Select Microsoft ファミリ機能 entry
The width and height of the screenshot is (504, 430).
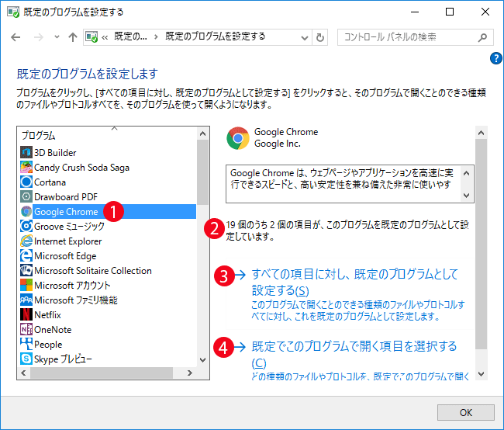pos(108,300)
